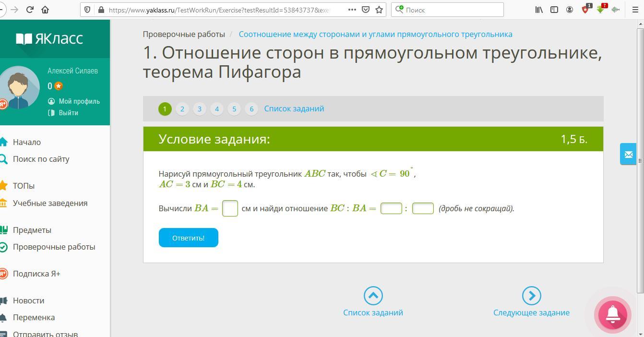
Task: Open Проверочные работы in the sidebar
Action: pos(54,247)
